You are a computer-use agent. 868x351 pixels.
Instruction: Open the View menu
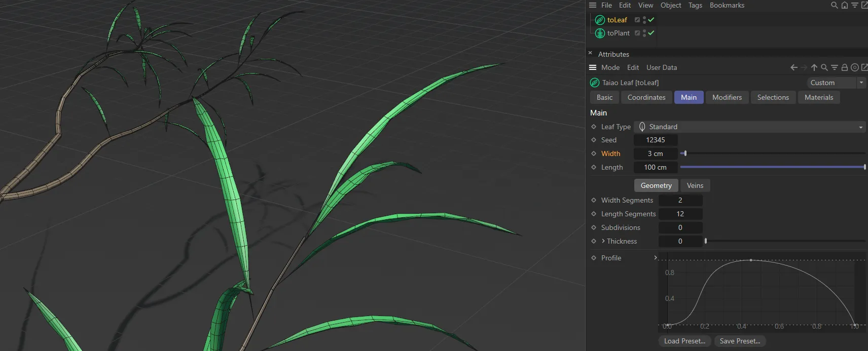(x=645, y=5)
